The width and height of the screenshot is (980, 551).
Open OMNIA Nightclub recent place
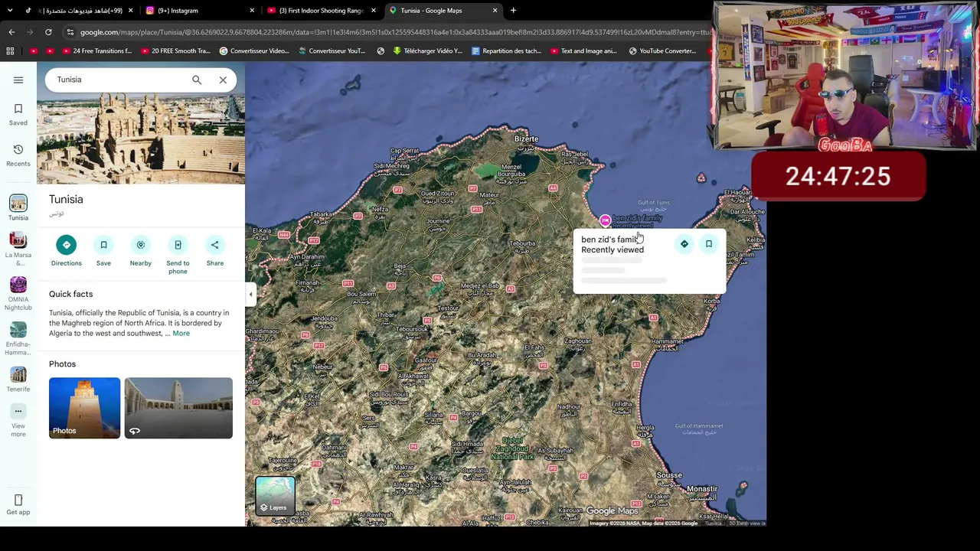coord(18,294)
